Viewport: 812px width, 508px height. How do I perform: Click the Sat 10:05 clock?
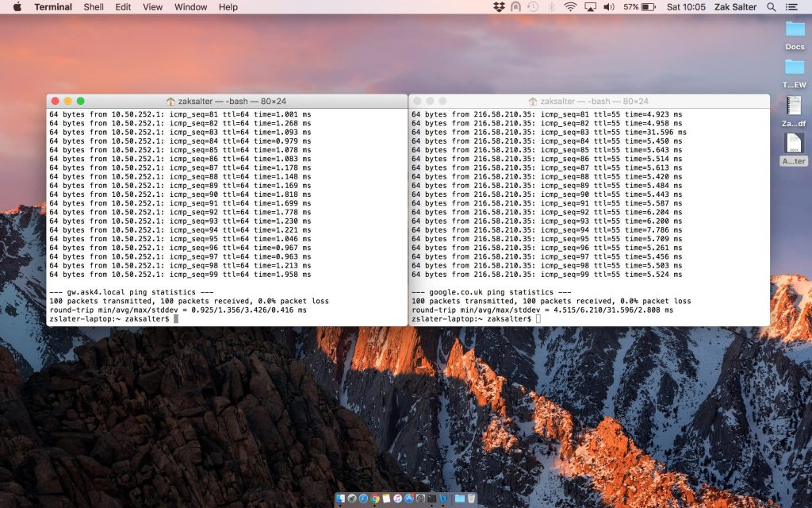(686, 6)
